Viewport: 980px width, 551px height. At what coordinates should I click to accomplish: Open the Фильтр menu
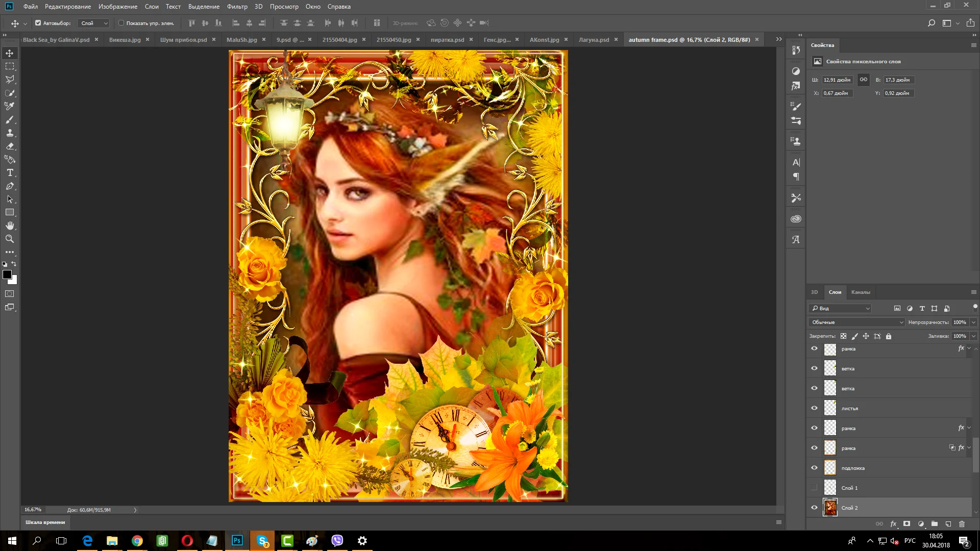tap(237, 7)
